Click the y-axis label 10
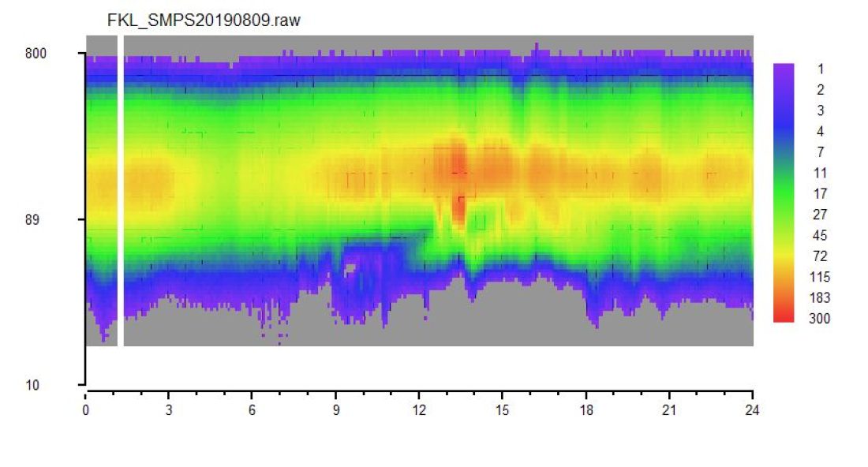The width and height of the screenshot is (868, 467). (32, 385)
